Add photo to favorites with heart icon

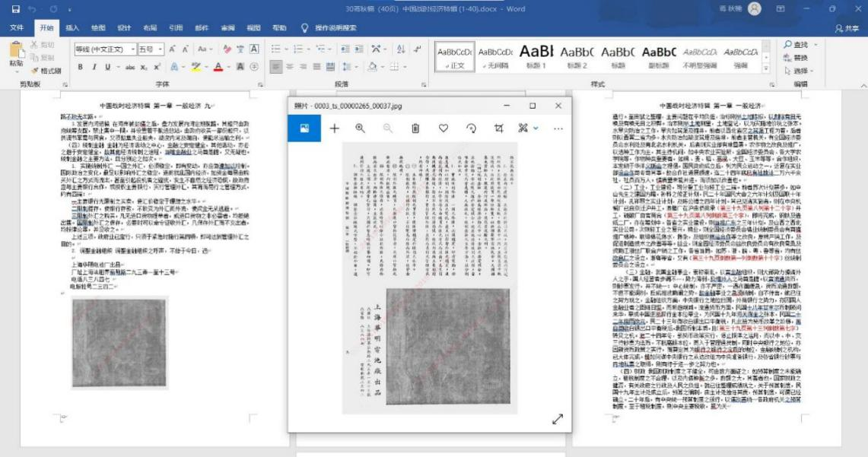[x=443, y=129]
